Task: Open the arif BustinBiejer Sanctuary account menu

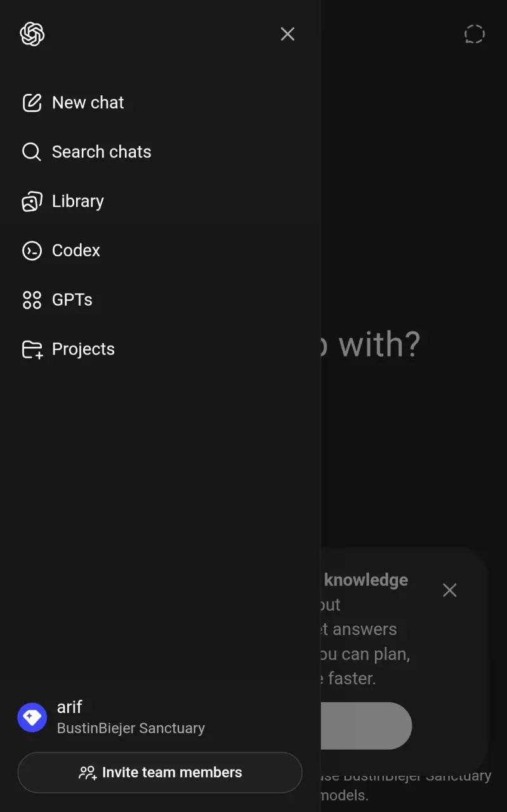Action: [x=160, y=717]
